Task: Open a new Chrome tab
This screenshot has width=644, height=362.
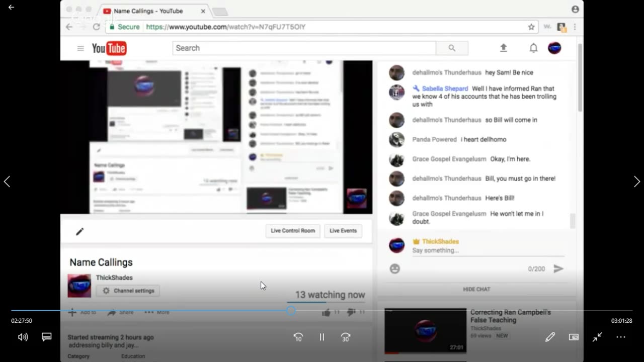Action: click(x=220, y=12)
